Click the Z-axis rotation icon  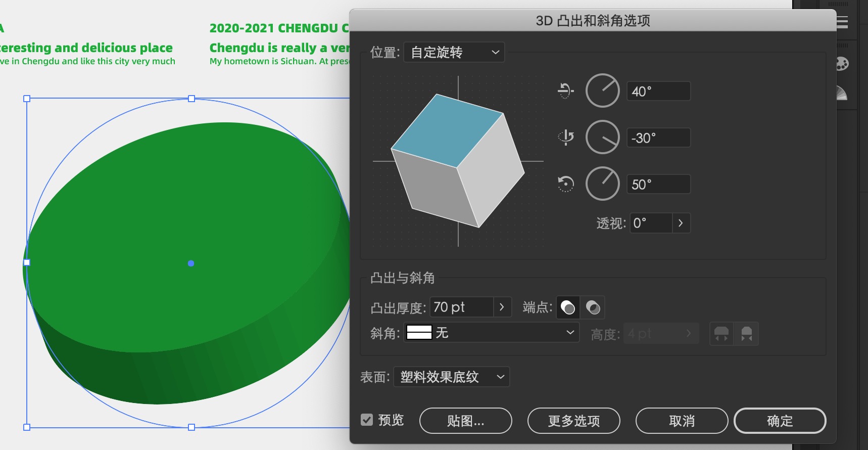click(x=565, y=184)
